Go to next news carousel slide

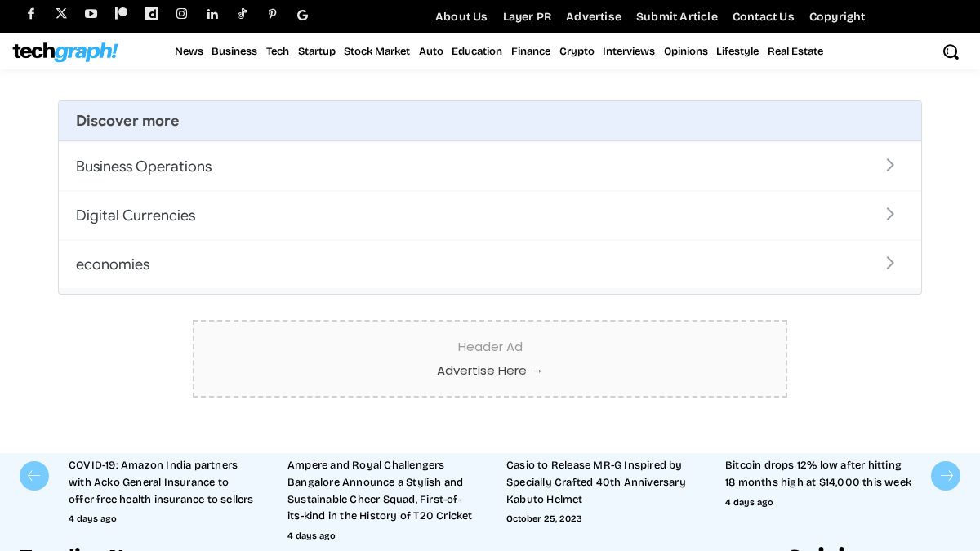(946, 476)
